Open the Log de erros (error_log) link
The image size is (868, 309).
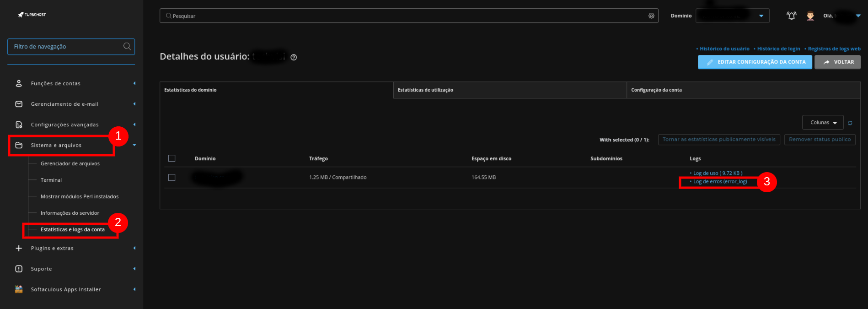tap(720, 182)
